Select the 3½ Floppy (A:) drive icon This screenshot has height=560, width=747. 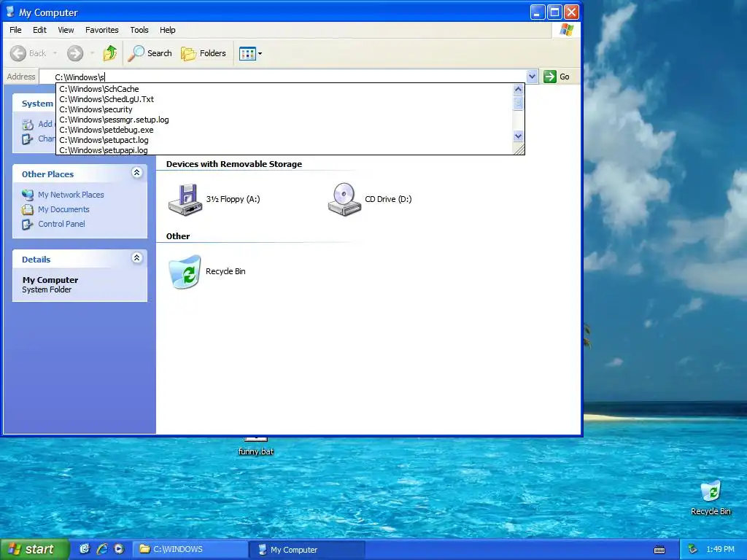point(185,200)
